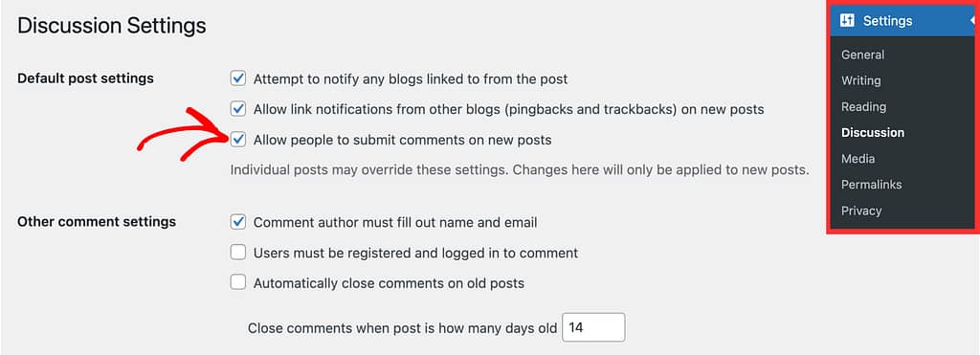Open Reading settings submenu item
980x355 pixels.
click(863, 107)
